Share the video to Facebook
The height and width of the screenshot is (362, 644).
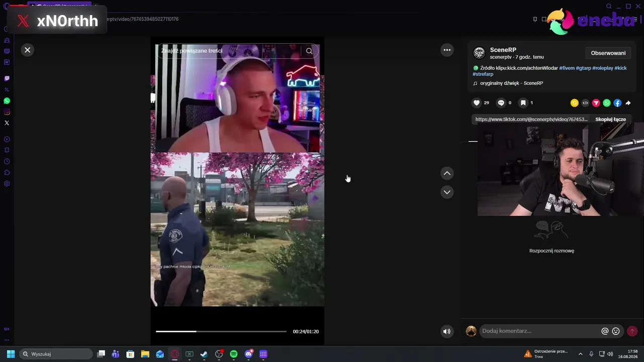click(x=617, y=103)
